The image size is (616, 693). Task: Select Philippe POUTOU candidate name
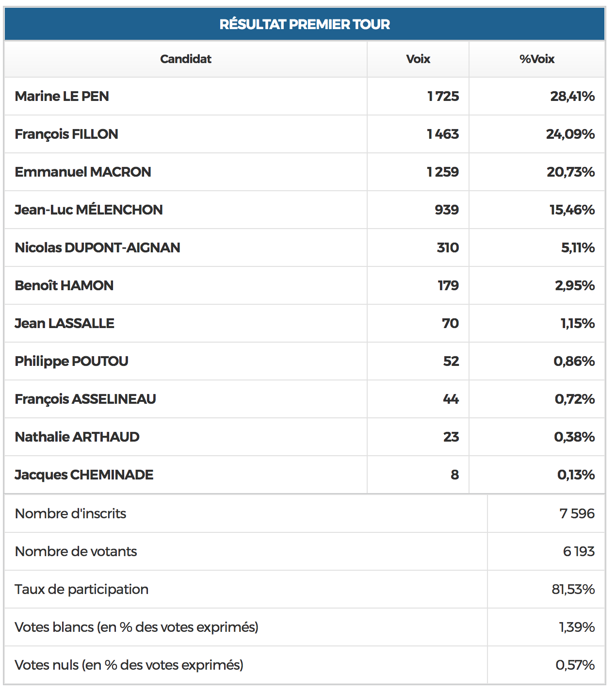pos(72,361)
